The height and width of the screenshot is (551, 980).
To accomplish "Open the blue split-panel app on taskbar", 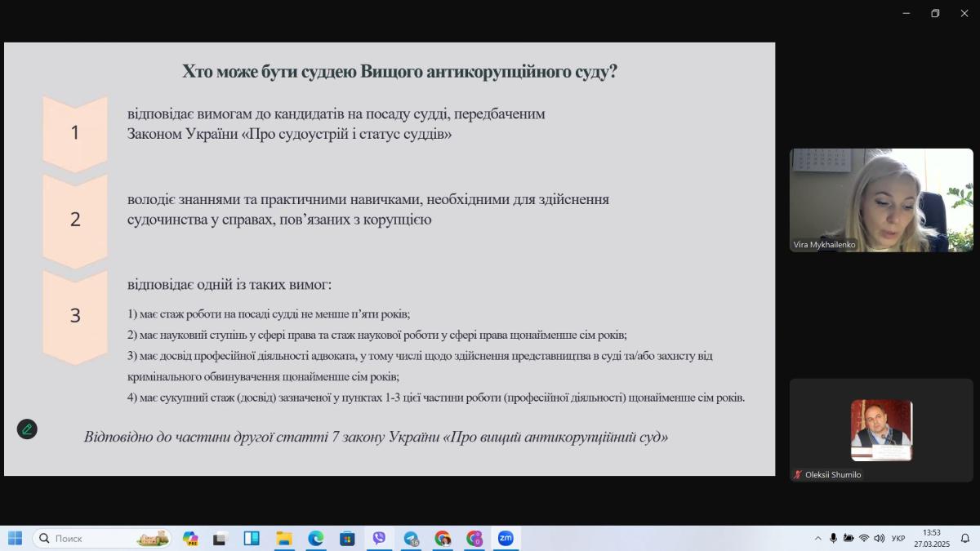I will click(252, 538).
